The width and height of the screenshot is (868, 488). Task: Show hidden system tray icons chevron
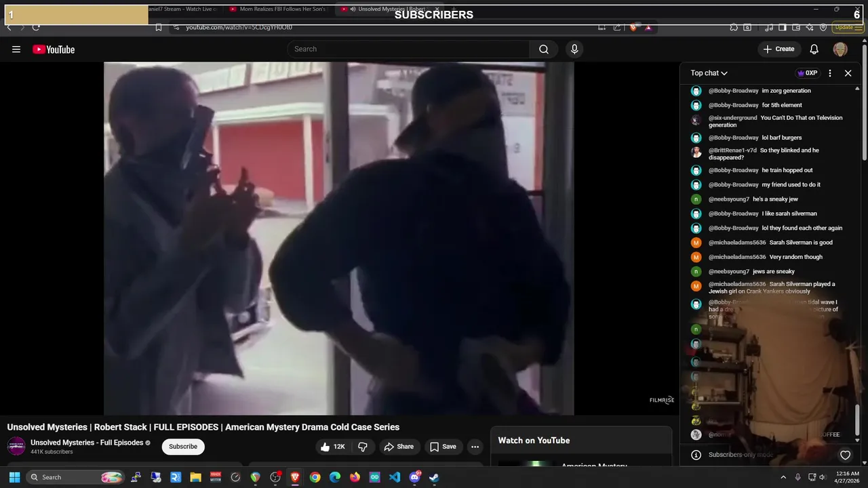pyautogui.click(x=783, y=477)
